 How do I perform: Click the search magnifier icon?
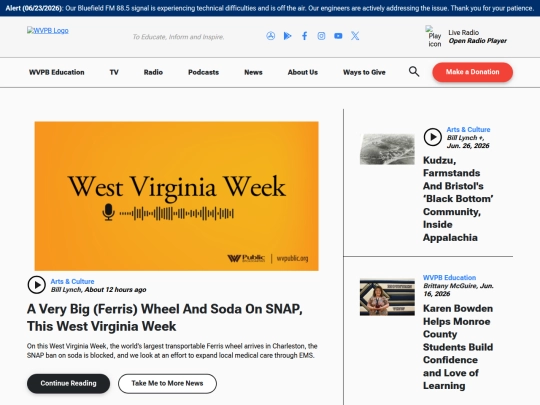414,72
